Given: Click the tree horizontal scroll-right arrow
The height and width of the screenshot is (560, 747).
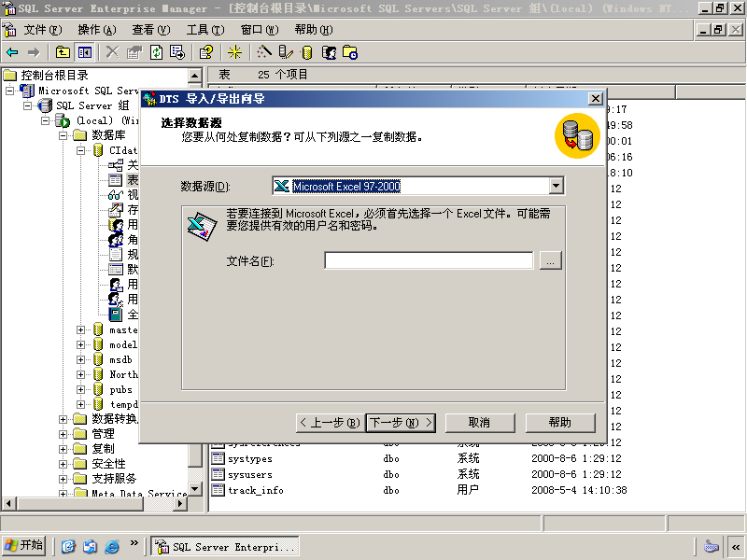Looking at the screenshot, I should point(179,503).
